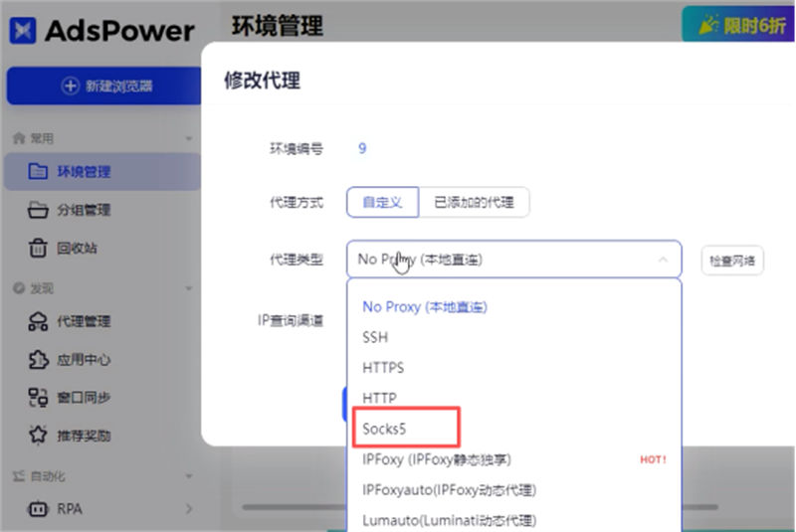Open 推荐奖励 star icon
Viewport: 796px width, 532px height.
pos(38,436)
